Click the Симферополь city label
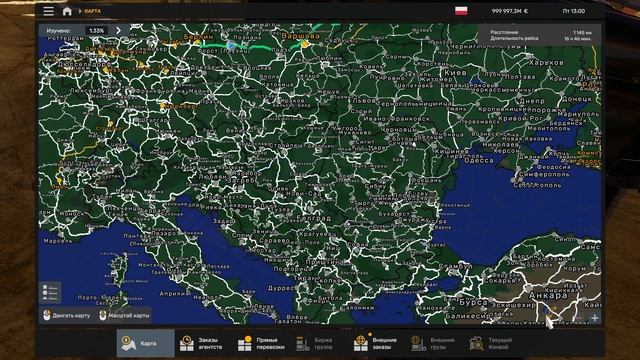 click(544, 174)
